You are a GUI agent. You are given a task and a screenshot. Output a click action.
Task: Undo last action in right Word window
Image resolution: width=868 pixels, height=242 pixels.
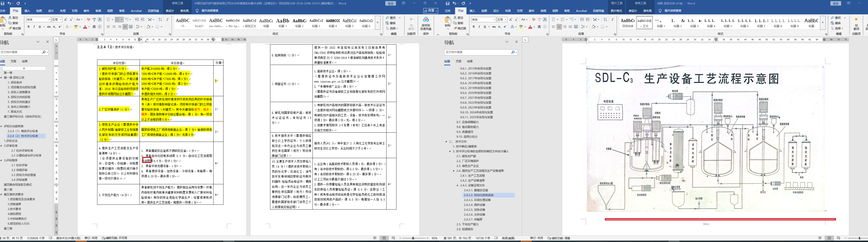point(454,3)
